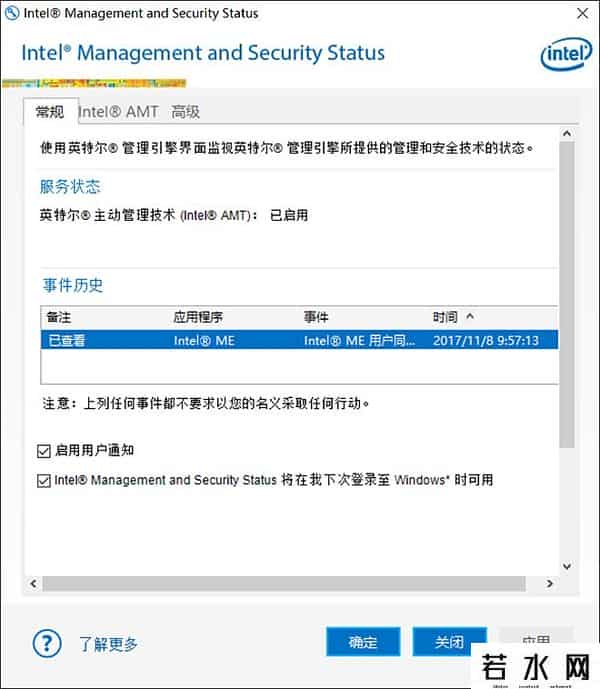
Task: Click the vertical scrollbar down arrow
Action: [x=567, y=565]
